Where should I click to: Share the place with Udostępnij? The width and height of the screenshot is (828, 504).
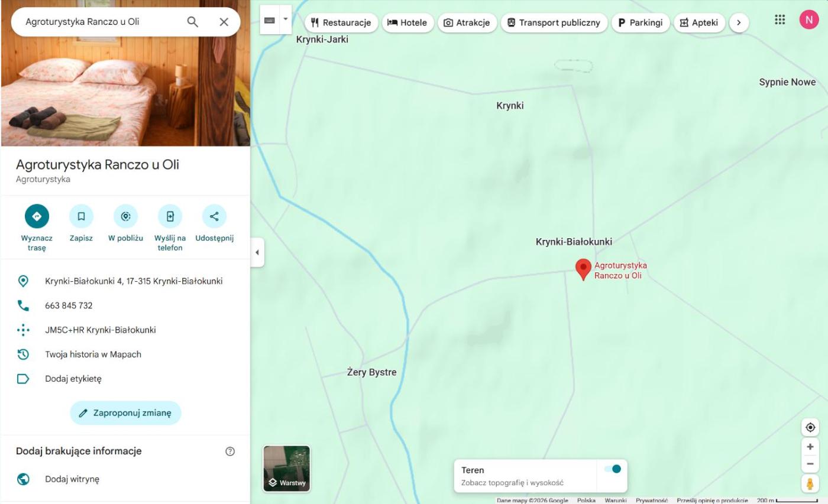tap(214, 216)
